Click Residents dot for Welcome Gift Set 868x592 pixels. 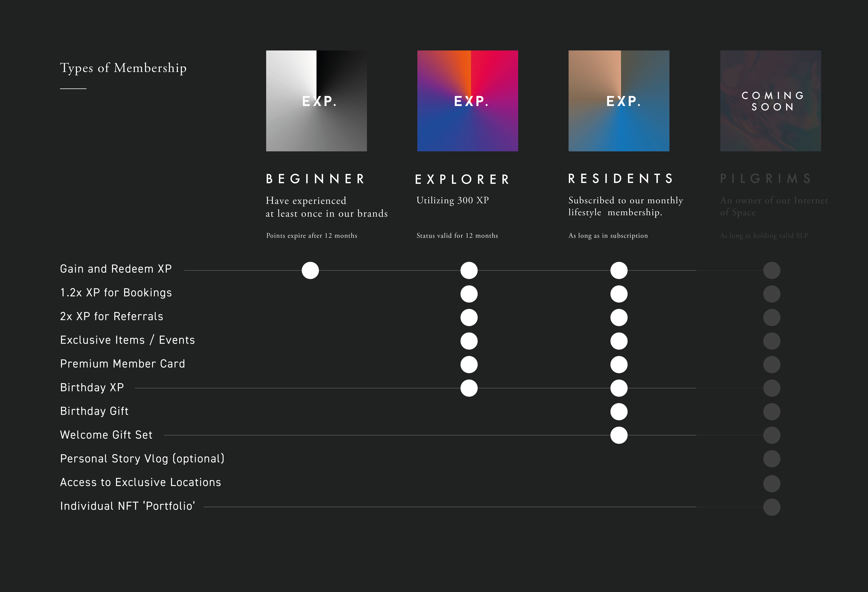(x=619, y=435)
